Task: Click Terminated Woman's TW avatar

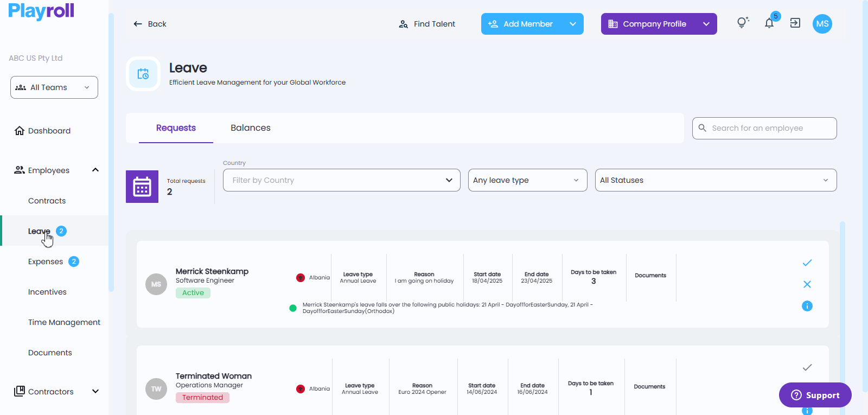Action: (156, 389)
